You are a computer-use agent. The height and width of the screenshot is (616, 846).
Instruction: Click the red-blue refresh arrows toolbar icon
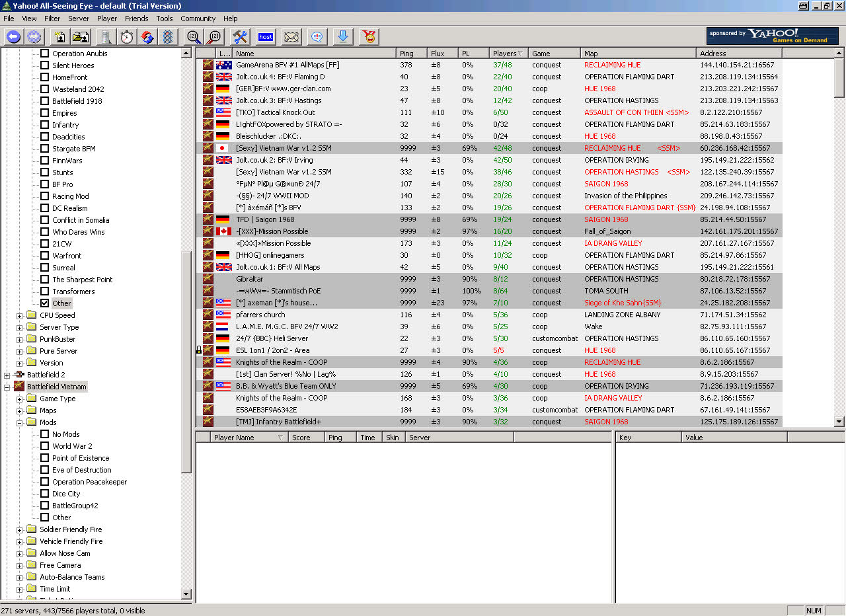[x=147, y=37]
